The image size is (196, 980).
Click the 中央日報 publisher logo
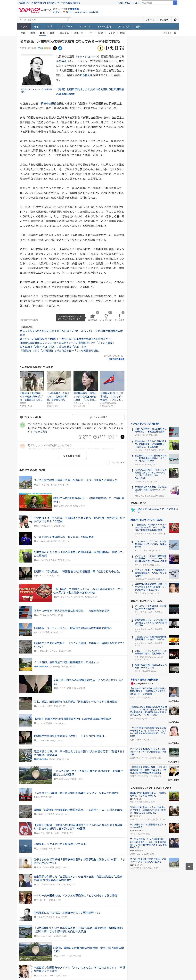[111, 48]
